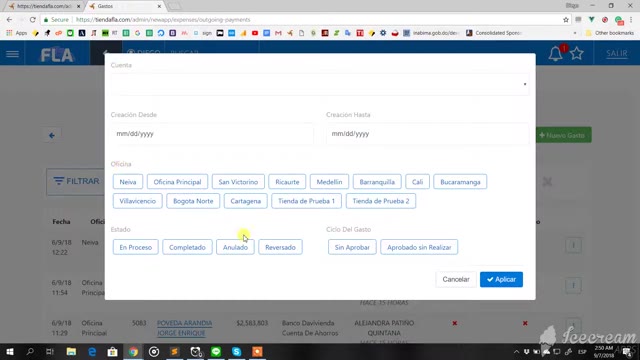Toggle the Completado status filter
The height and width of the screenshot is (360, 640).
pyautogui.click(x=187, y=247)
